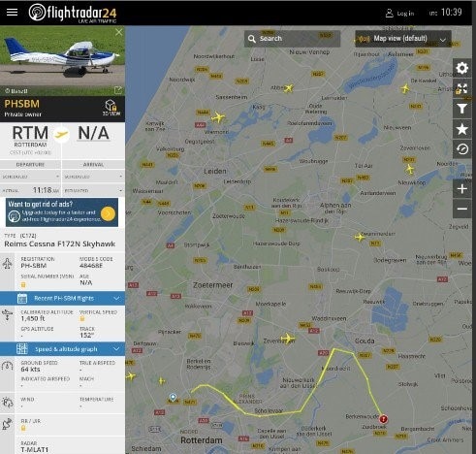Close the PHSBM flight details panel

(x=119, y=32)
